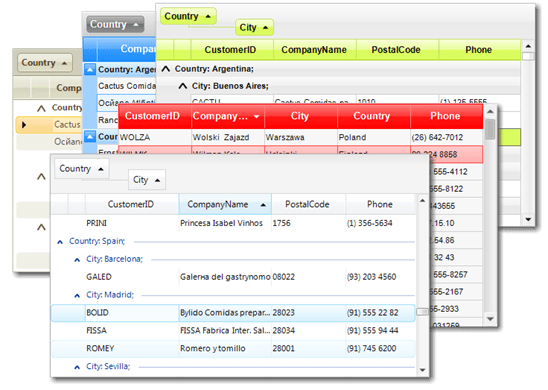548x390 pixels.
Task: Select Cactus row indicator arrow in beige grid
Action: 24,125
